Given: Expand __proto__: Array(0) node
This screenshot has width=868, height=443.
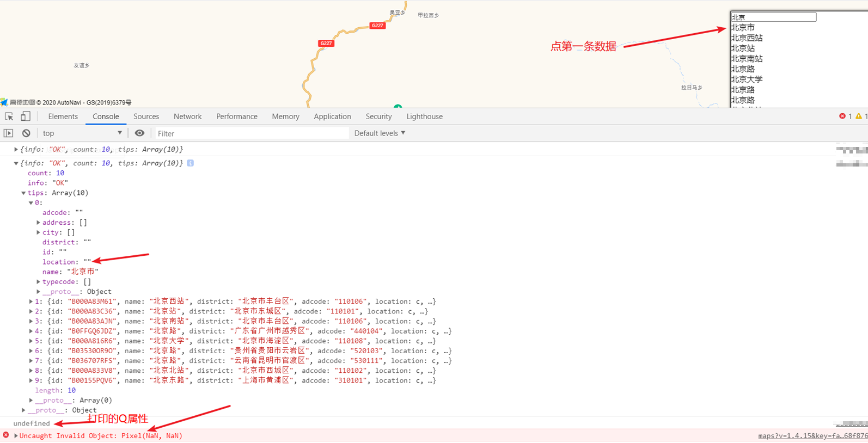Looking at the screenshot, I should click(31, 400).
